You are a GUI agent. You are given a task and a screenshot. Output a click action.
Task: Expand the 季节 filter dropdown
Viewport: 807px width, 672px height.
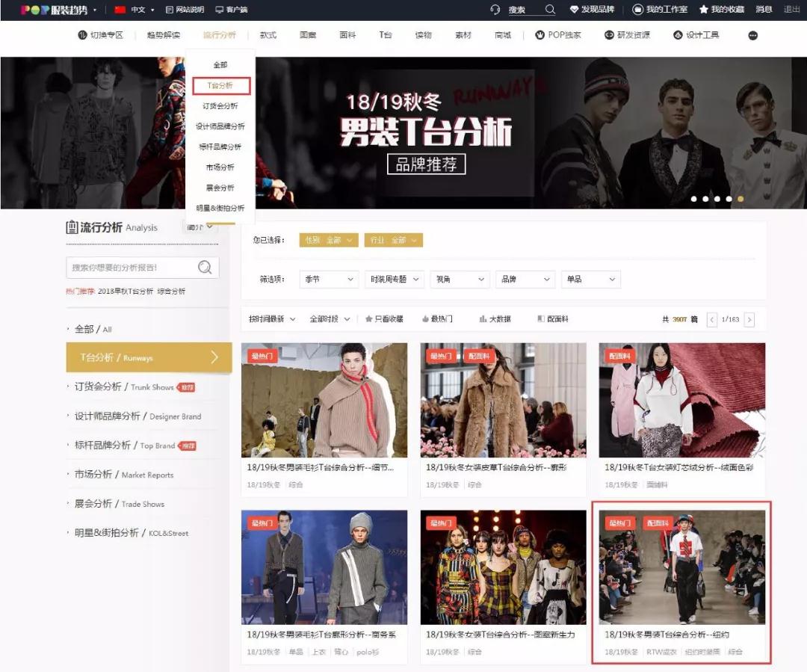pos(329,279)
